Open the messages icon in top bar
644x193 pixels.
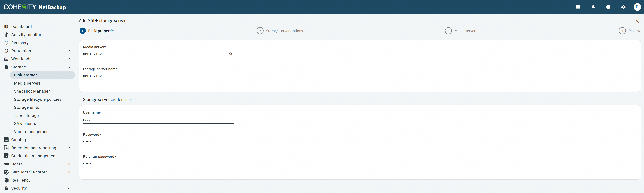pos(578,7)
